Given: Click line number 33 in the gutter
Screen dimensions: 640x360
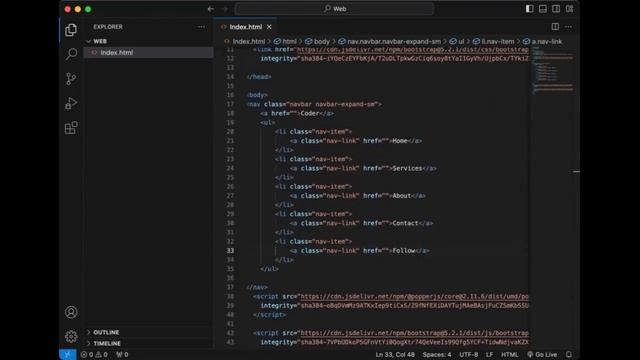Looking at the screenshot, I should click(x=231, y=251).
